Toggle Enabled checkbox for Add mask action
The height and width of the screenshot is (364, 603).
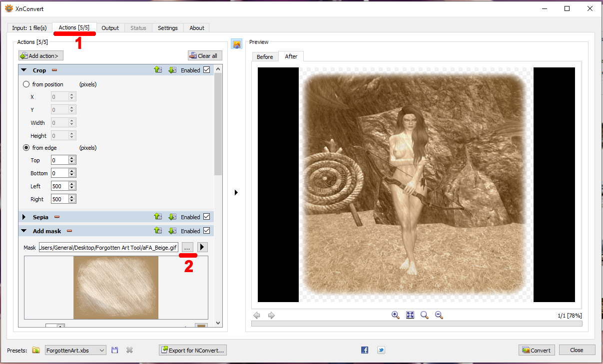[x=207, y=231]
